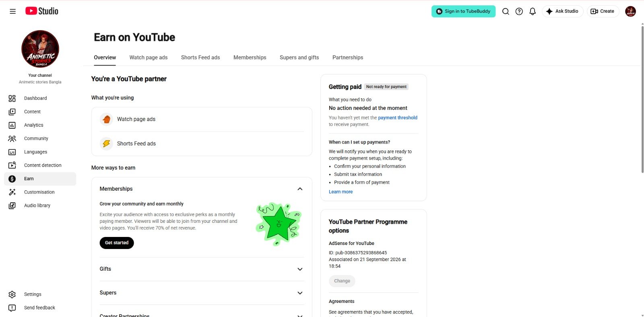The width and height of the screenshot is (644, 317).
Task: Click the AdSense publisher ID text
Action: coord(358,253)
